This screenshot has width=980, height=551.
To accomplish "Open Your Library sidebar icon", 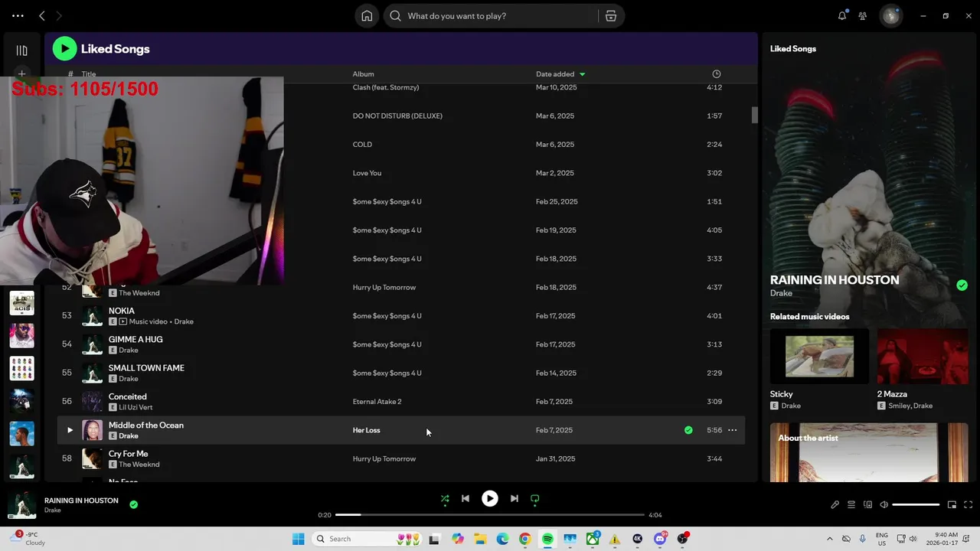I will click(21, 51).
